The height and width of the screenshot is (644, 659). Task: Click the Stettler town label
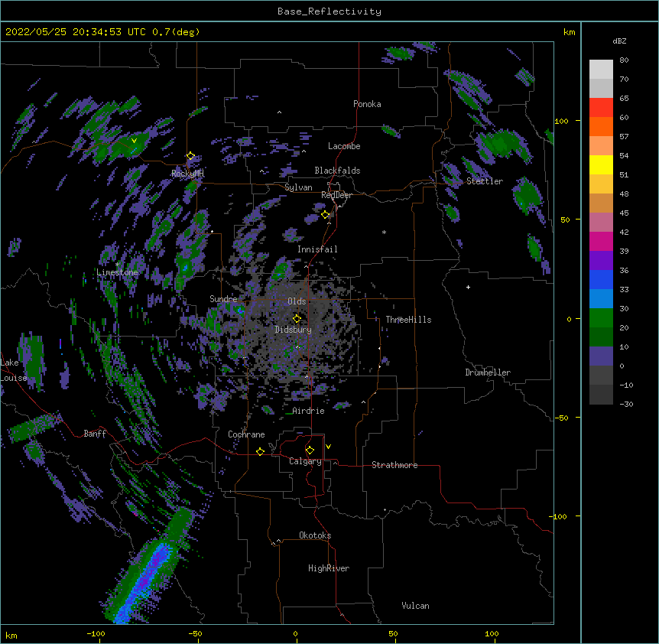coord(485,181)
